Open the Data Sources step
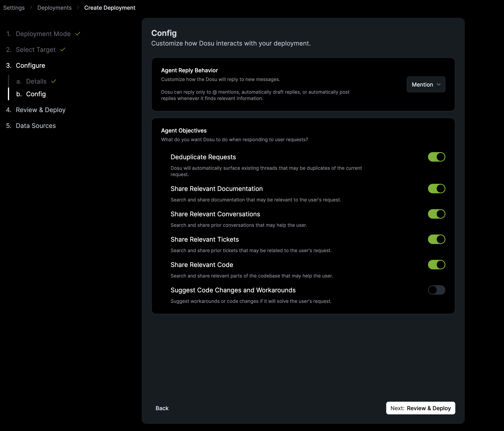504x431 pixels. (35, 126)
